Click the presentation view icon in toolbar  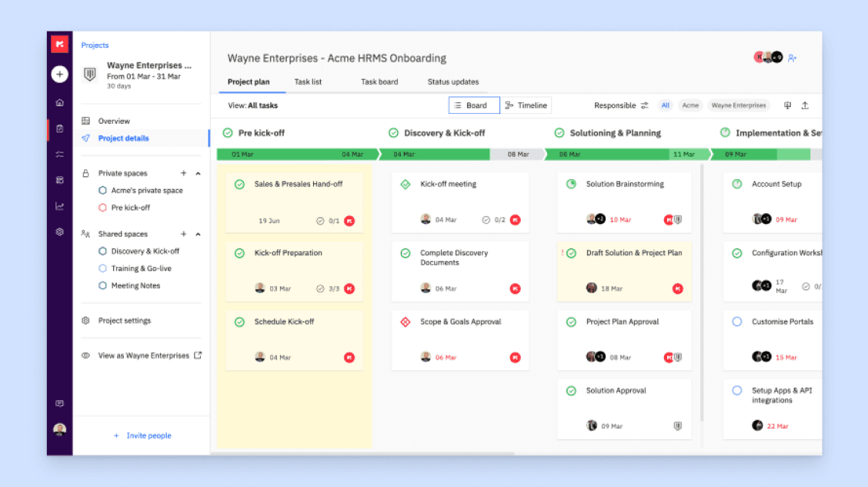coord(787,105)
